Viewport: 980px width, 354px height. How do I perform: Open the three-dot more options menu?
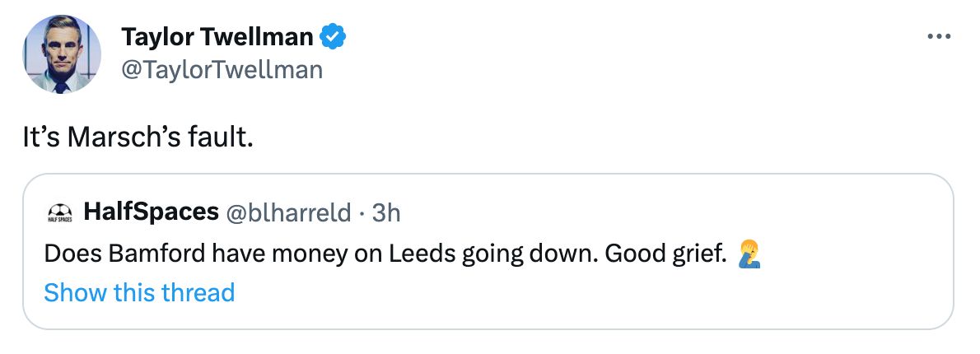939,37
